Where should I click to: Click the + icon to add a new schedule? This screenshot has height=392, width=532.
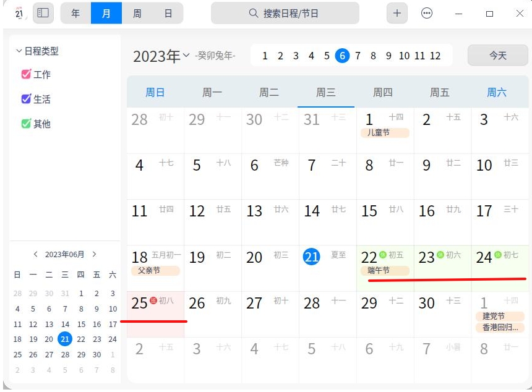point(397,12)
